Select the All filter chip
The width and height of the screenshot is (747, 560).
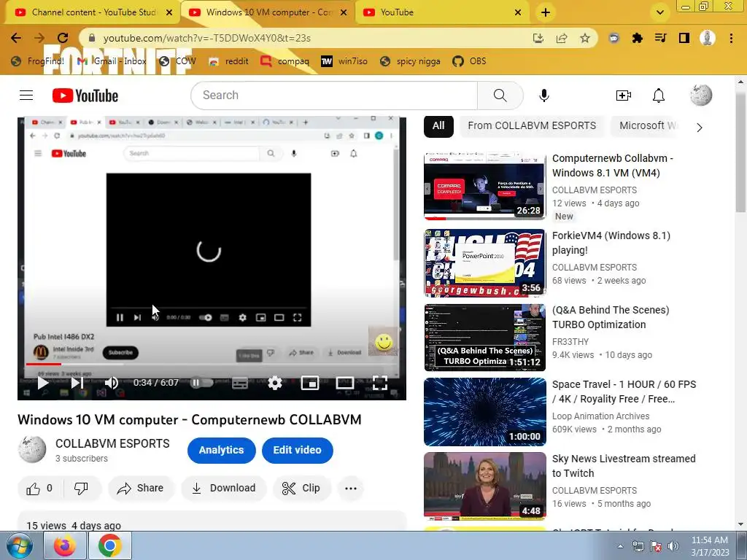438,126
